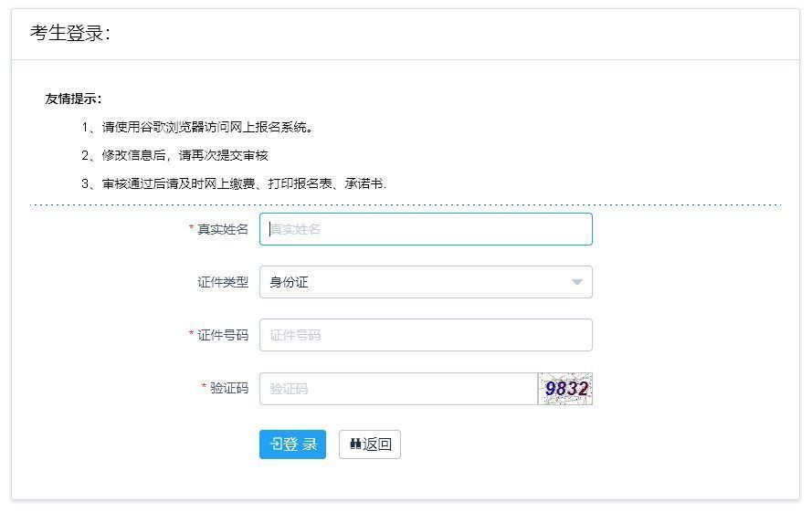
Task: Click the red asterisk beside 真实姓名
Action: 192,229
